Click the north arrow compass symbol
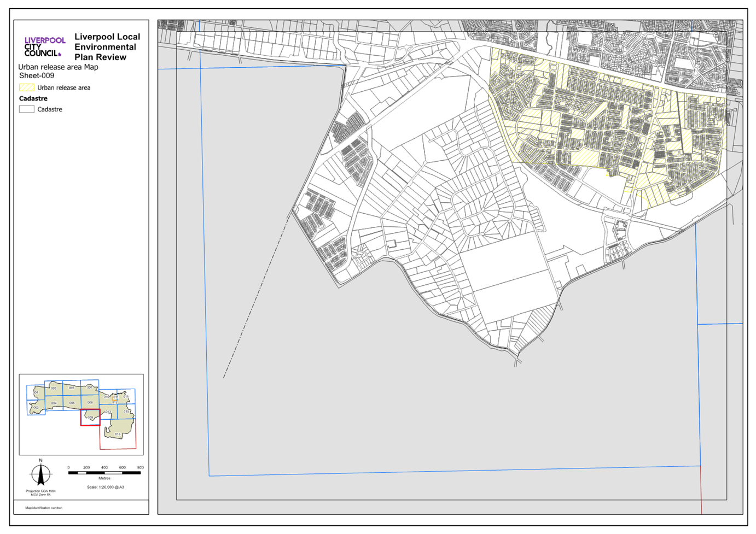This screenshot has height=534, width=756. 40,473
